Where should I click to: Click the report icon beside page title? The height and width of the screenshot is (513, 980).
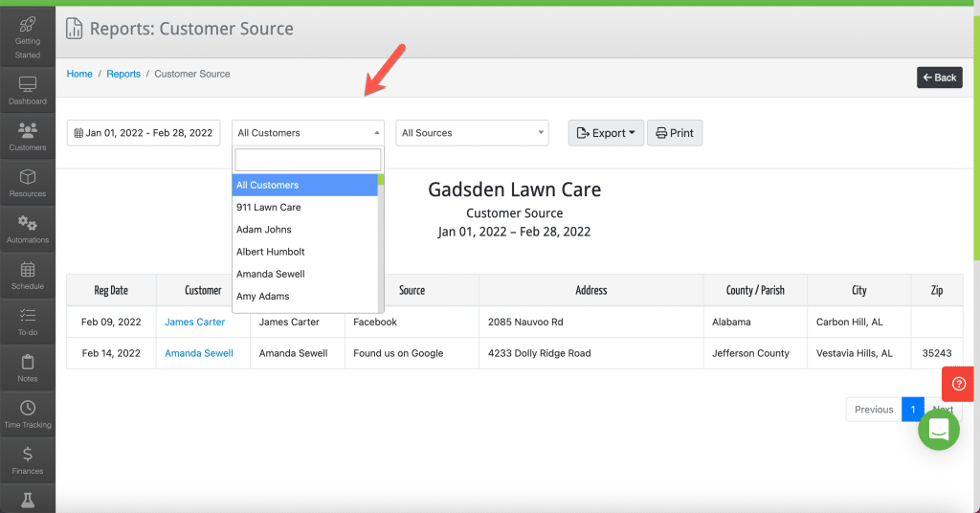(x=75, y=28)
